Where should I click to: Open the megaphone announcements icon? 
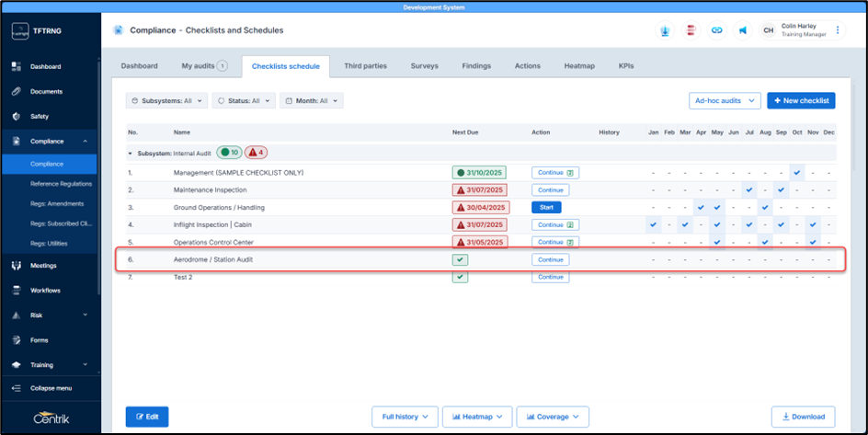pyautogui.click(x=742, y=30)
